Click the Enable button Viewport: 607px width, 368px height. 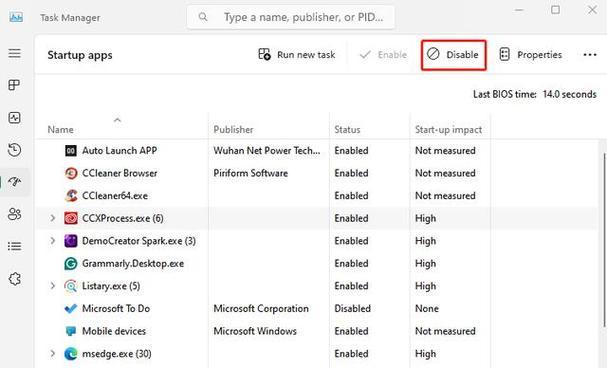click(383, 55)
